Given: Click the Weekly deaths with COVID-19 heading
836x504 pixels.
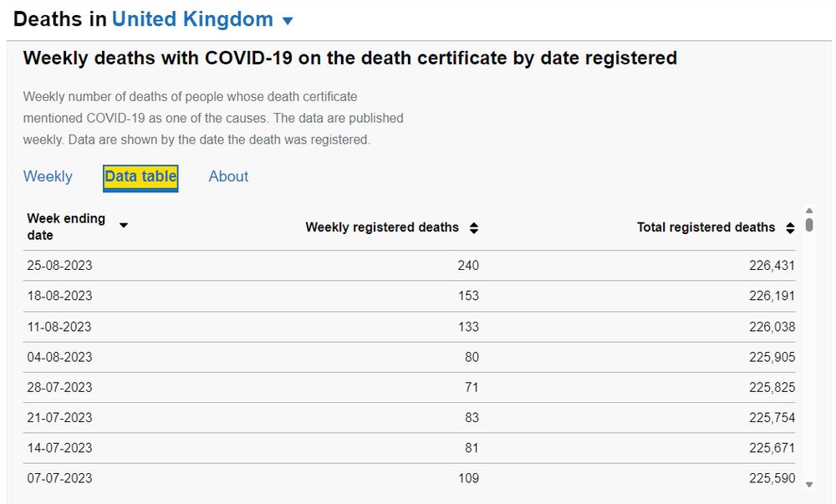Looking at the screenshot, I should coord(349,59).
